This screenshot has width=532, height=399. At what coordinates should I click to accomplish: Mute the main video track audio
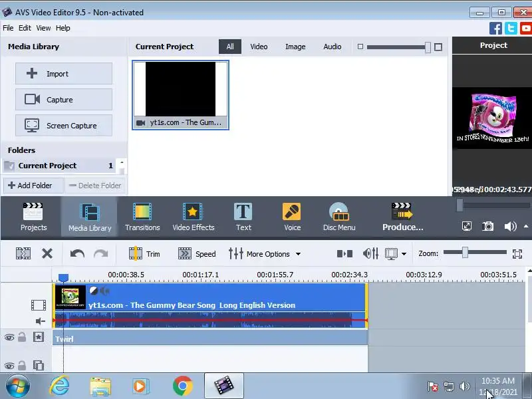coord(41,321)
